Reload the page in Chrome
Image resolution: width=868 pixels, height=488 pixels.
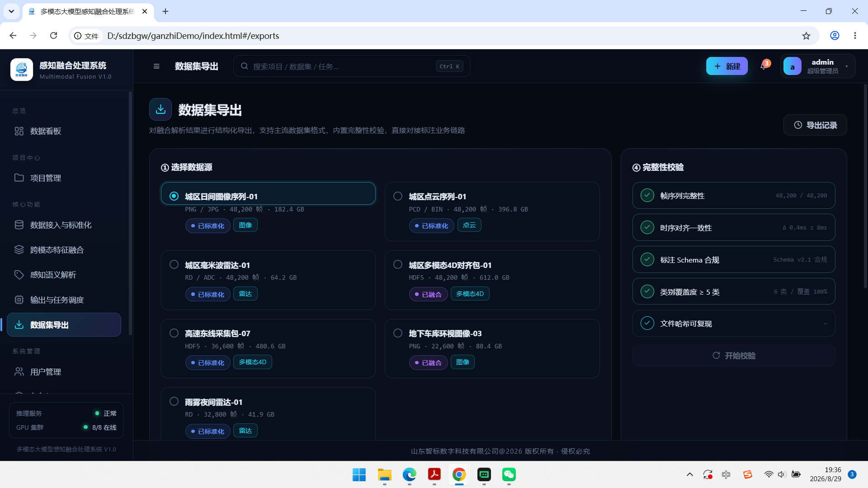click(x=53, y=36)
